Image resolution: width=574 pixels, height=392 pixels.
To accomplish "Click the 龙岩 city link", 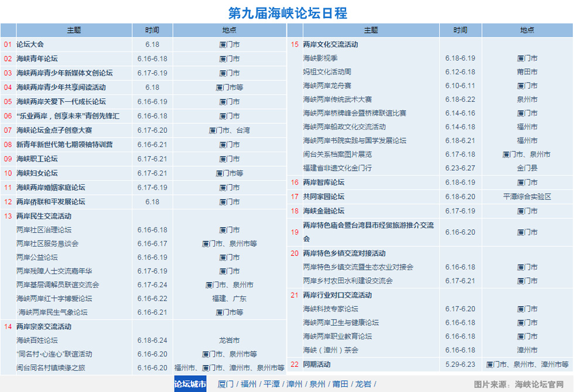I will pos(363,384).
